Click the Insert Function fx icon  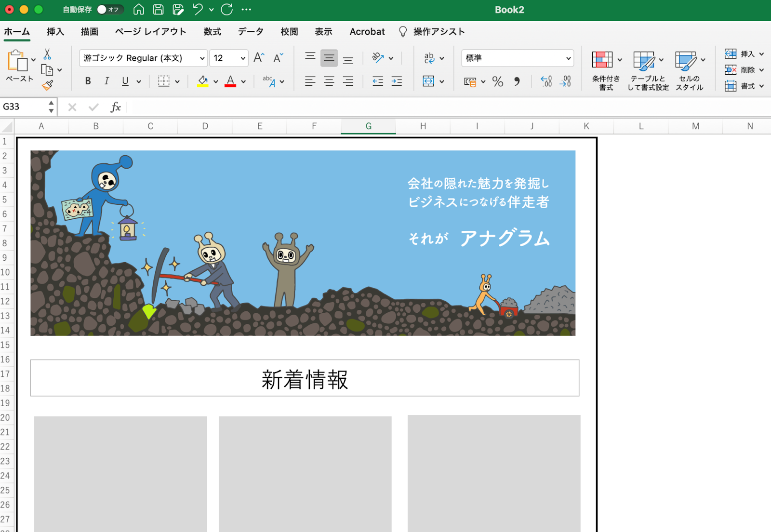coord(116,107)
